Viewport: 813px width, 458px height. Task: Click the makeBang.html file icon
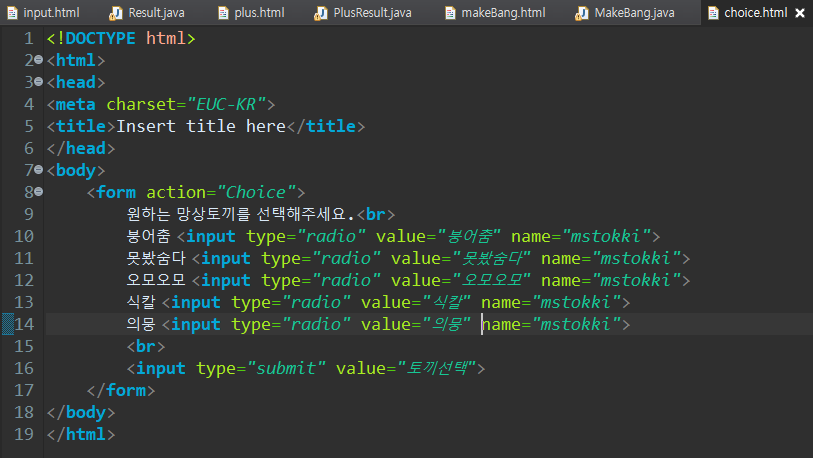pos(450,13)
